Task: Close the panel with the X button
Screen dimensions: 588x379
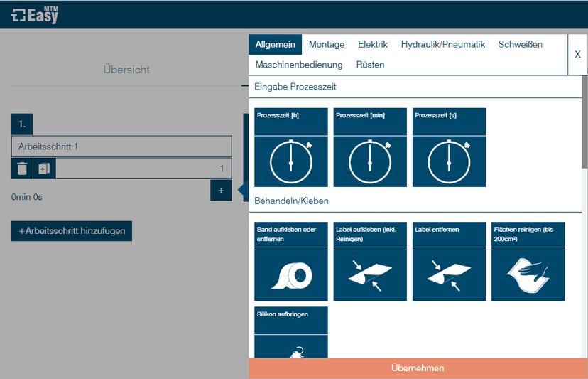Action: [x=577, y=54]
